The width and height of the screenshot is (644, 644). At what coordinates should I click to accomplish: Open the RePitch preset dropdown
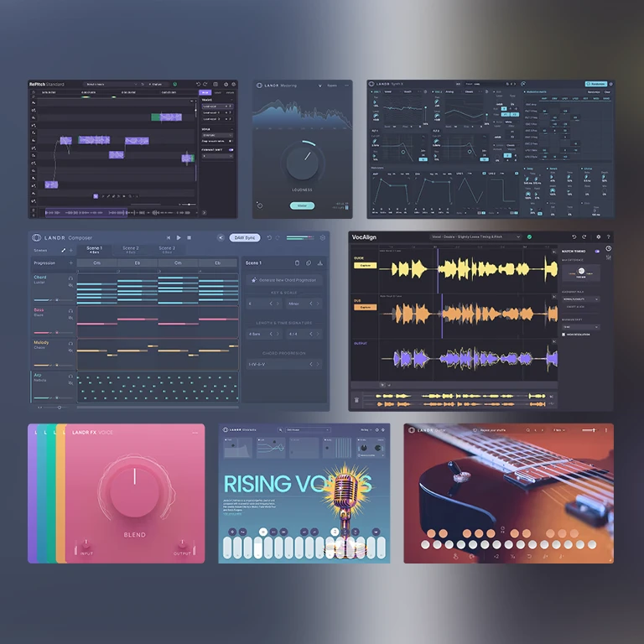pyautogui.click(x=111, y=84)
